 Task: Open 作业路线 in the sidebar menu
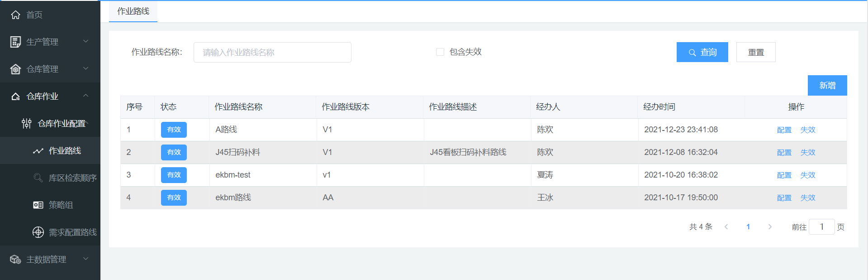click(x=65, y=150)
